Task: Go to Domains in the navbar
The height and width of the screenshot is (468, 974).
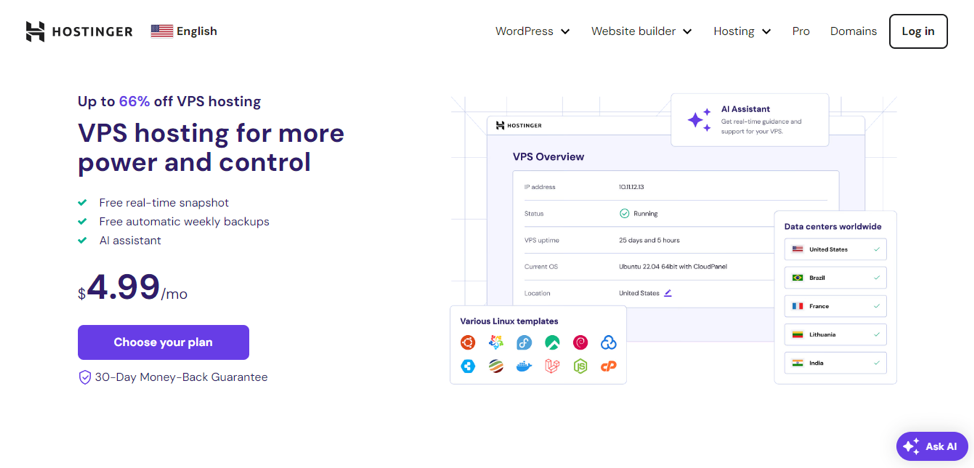Action: 853,31
